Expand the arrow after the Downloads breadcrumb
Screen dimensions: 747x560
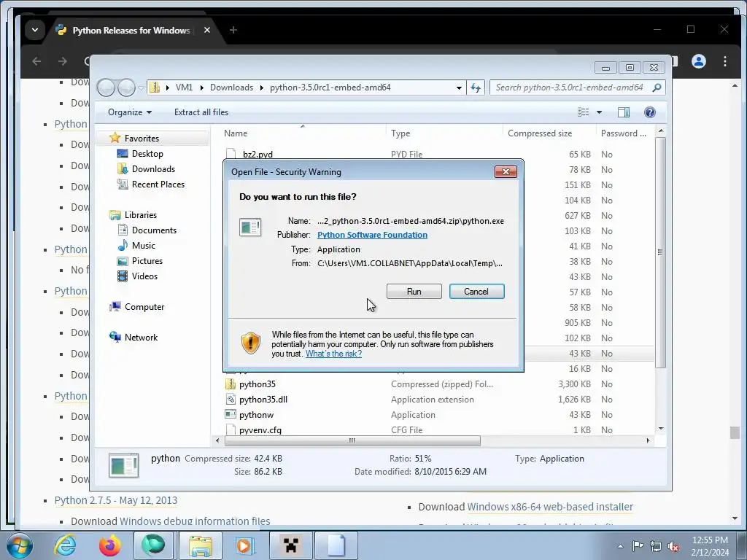pos(262,87)
